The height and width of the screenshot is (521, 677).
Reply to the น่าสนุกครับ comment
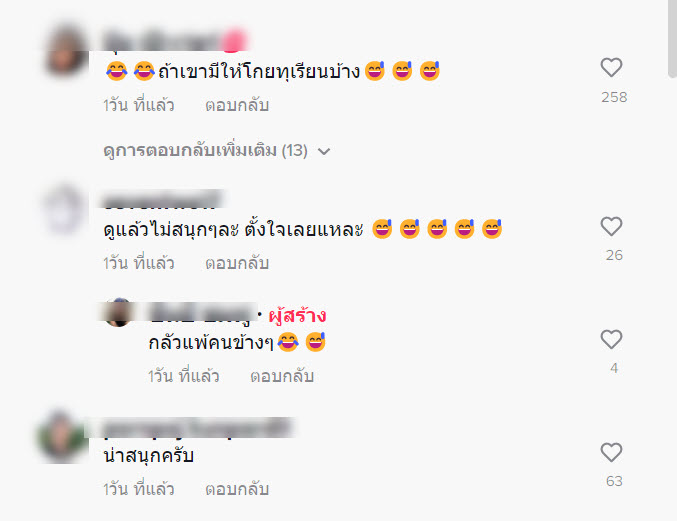237,489
